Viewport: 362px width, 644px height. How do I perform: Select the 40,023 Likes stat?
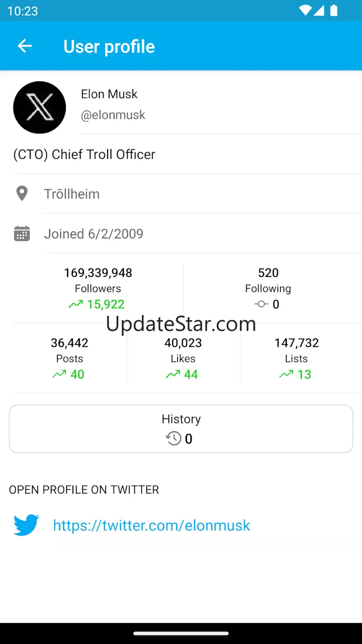183,343
